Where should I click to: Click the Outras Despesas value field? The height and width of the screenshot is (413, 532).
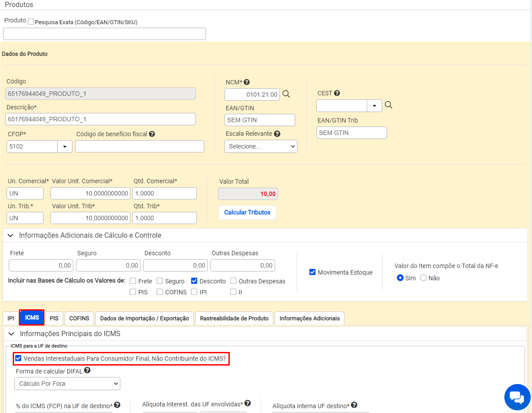pyautogui.click(x=243, y=265)
